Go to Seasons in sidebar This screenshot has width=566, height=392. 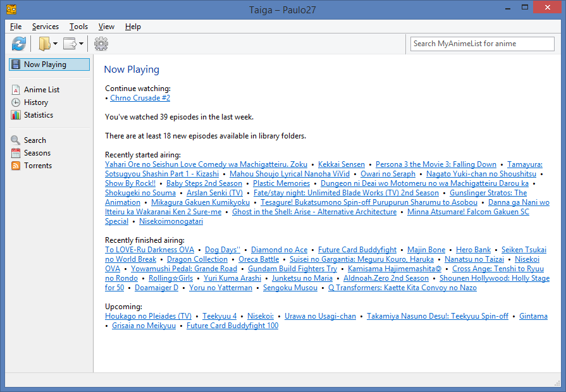pos(37,152)
